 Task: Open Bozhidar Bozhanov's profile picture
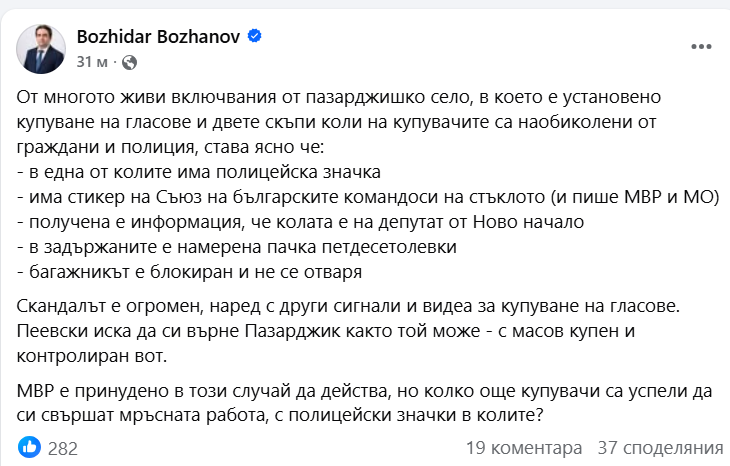coord(42,47)
